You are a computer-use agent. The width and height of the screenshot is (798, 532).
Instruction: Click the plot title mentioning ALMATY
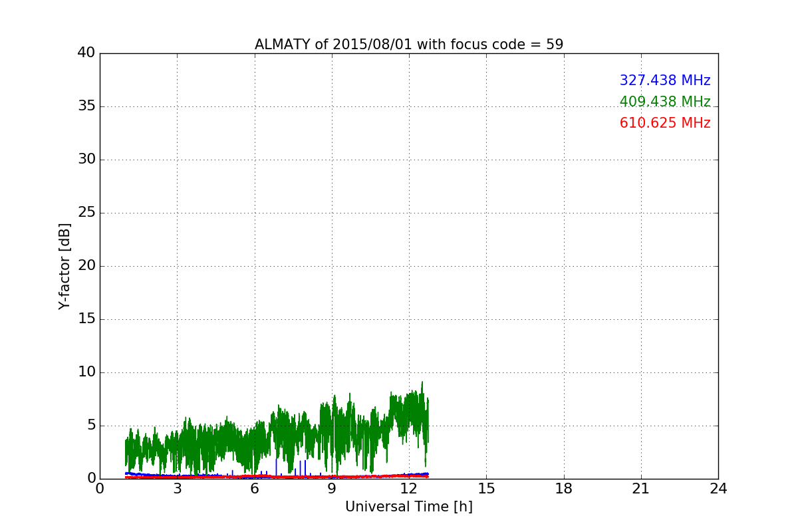408,45
